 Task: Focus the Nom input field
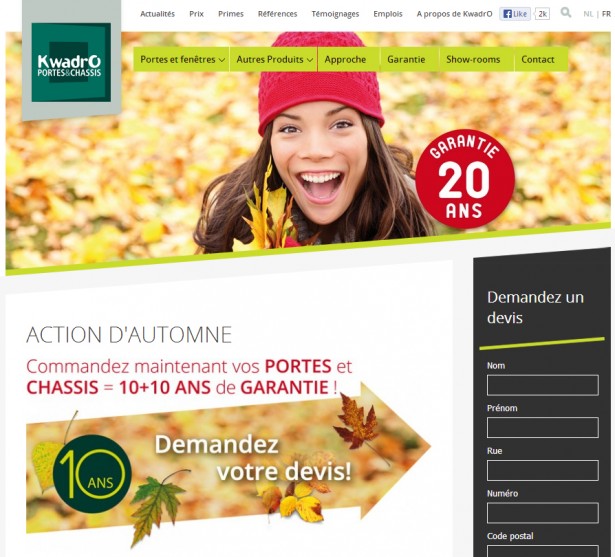(x=542, y=385)
